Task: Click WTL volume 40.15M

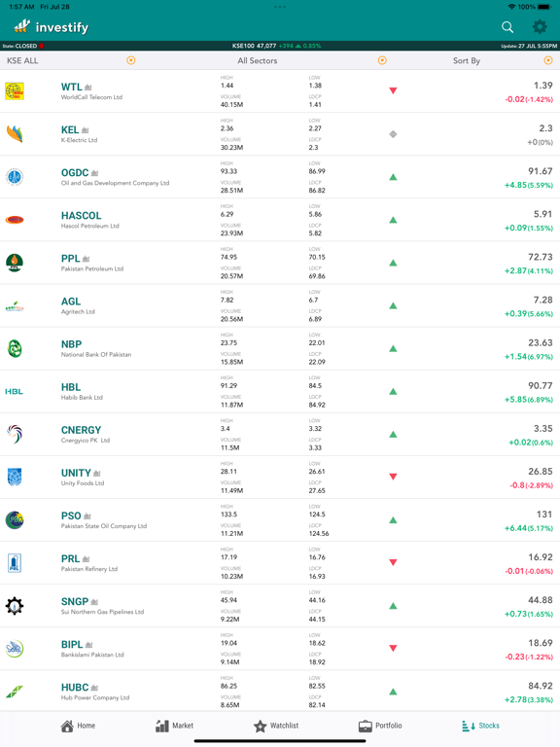Action: (x=231, y=104)
